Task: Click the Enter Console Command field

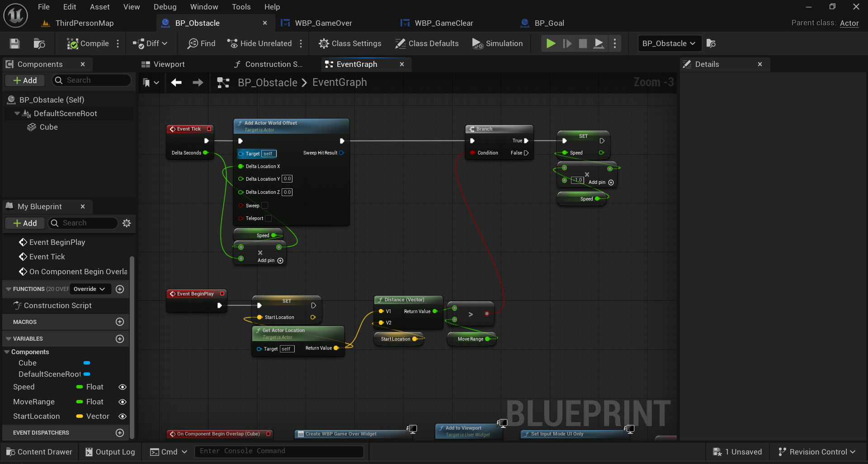Action: [x=279, y=451]
